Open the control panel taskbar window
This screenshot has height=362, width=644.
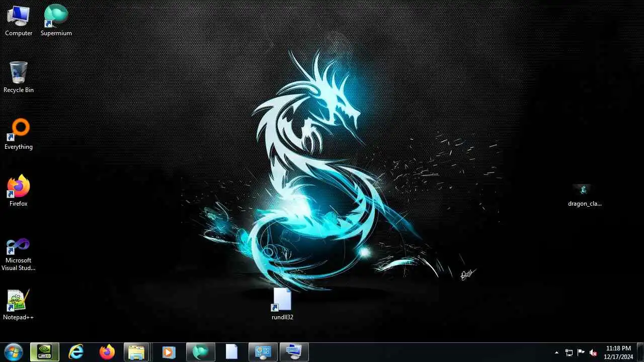pyautogui.click(x=263, y=352)
